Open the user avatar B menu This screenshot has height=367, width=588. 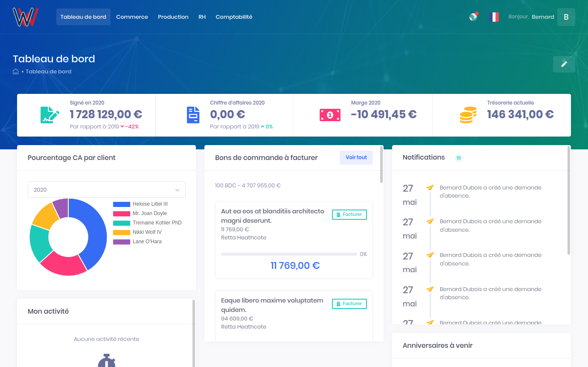[566, 17]
